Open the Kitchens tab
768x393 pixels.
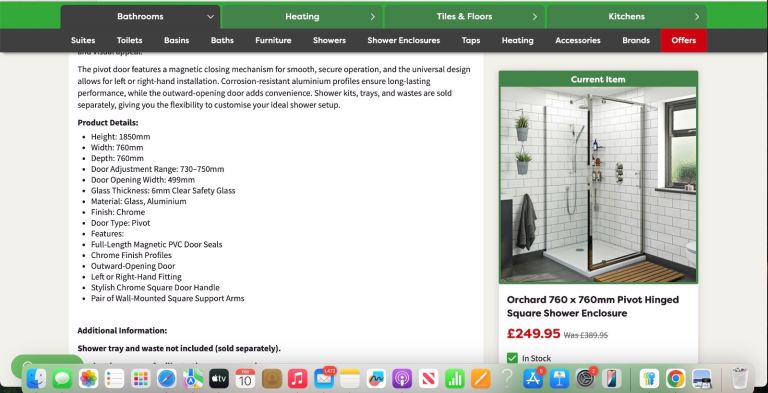626,17
